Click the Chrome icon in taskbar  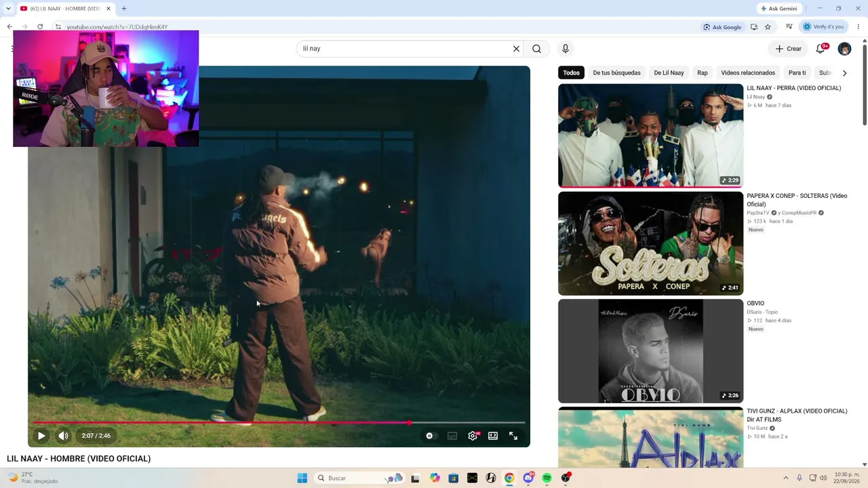(509, 478)
